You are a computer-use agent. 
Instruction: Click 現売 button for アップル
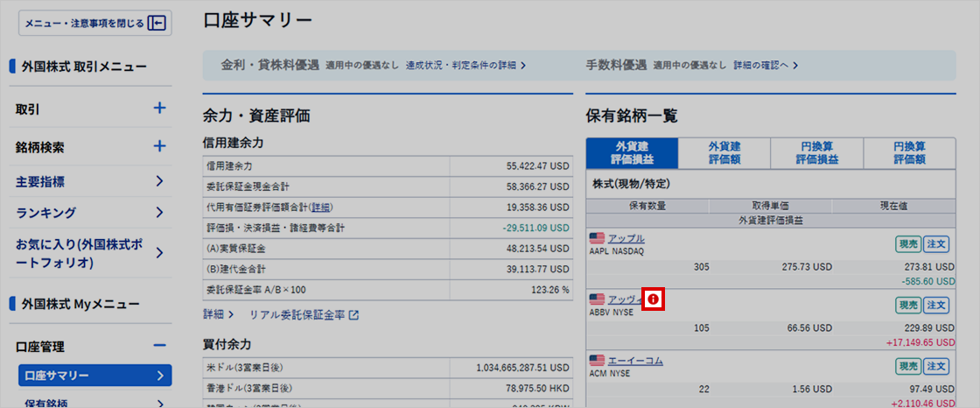coord(907,244)
